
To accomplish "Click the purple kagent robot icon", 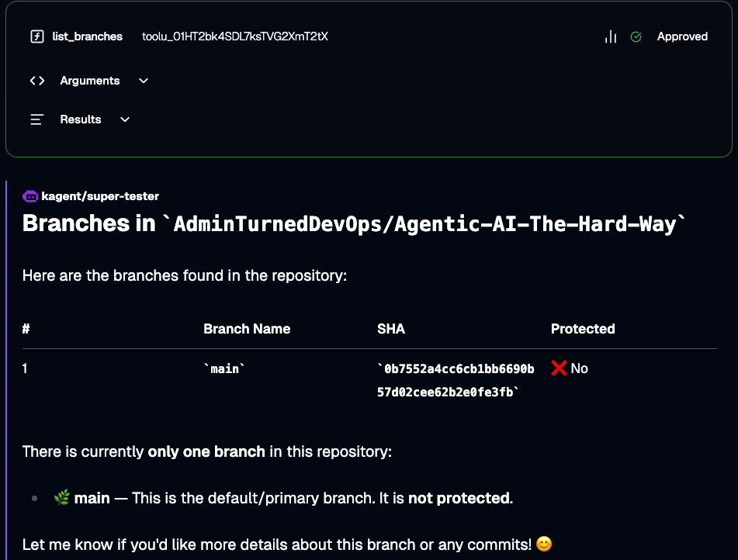I will (x=30, y=196).
